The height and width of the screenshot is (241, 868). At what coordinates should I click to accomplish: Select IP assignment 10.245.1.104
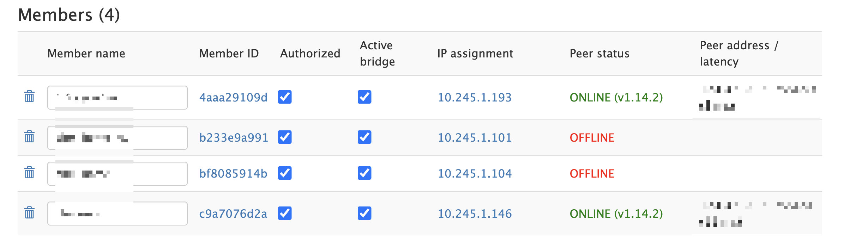pyautogui.click(x=475, y=174)
